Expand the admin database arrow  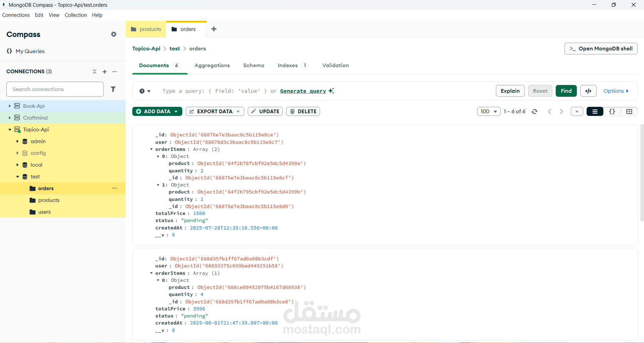coord(17,141)
